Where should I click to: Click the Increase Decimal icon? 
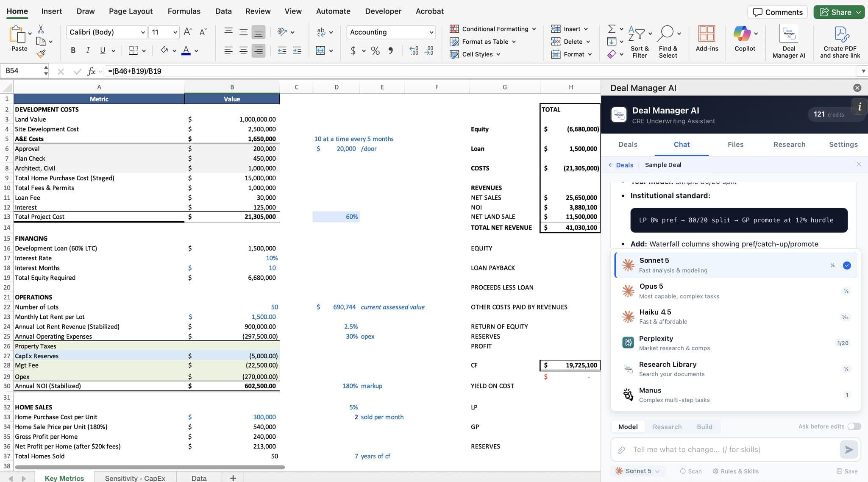pos(414,51)
